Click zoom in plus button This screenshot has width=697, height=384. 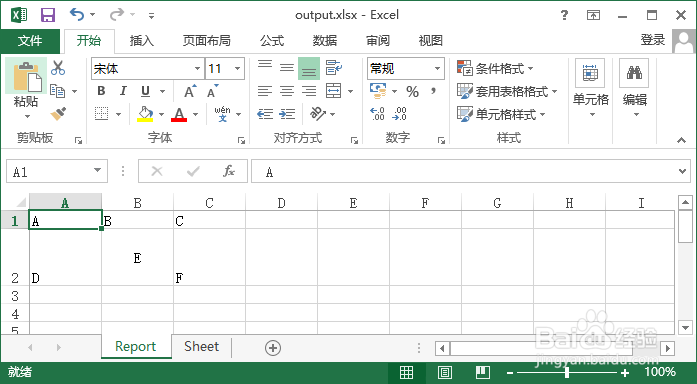(x=625, y=372)
